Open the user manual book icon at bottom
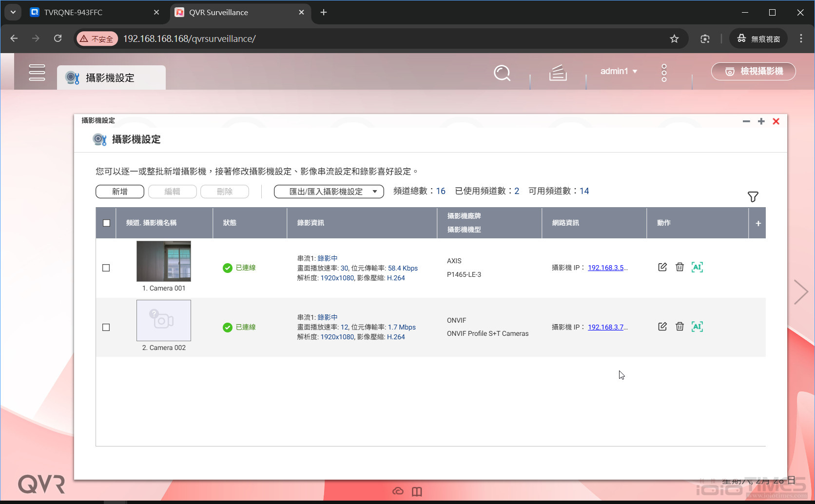 click(417, 491)
